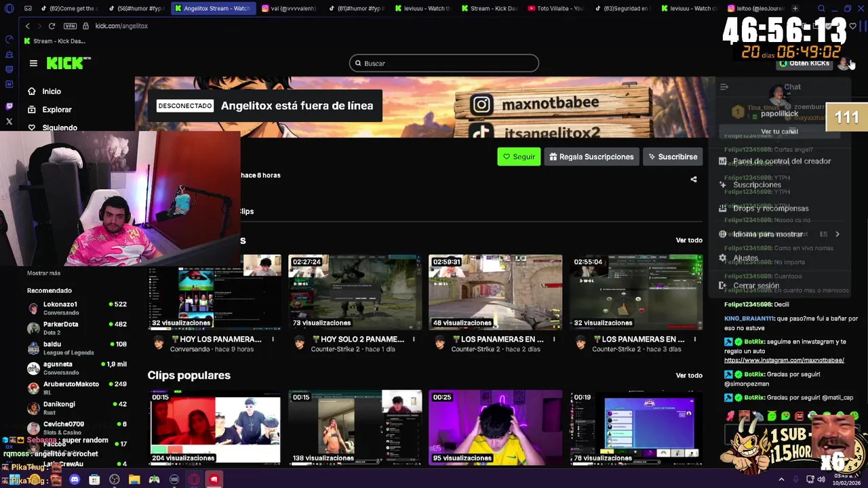Screen dimensions: 868x488
Task: Play the 204 visualizaciones clip
Action: coord(214,428)
